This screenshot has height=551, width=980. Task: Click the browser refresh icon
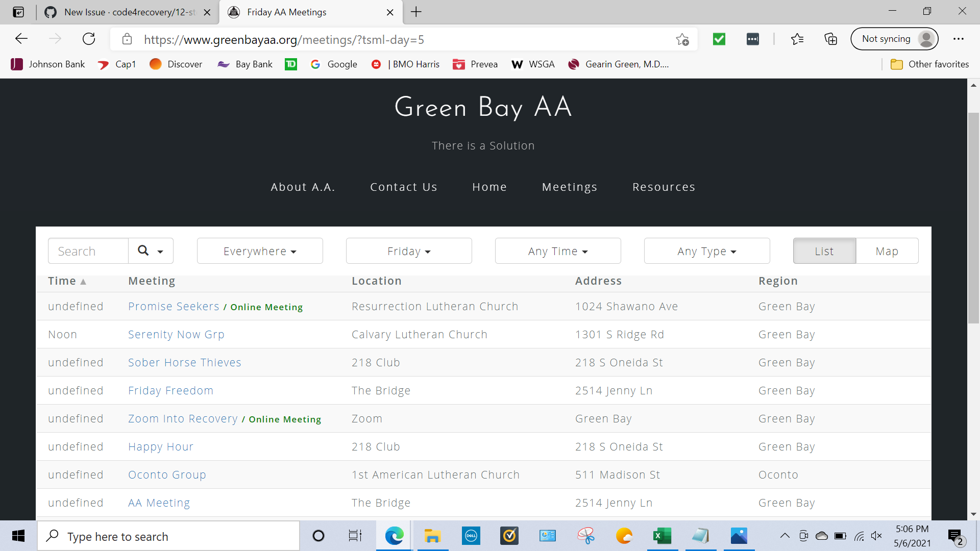coord(89,39)
